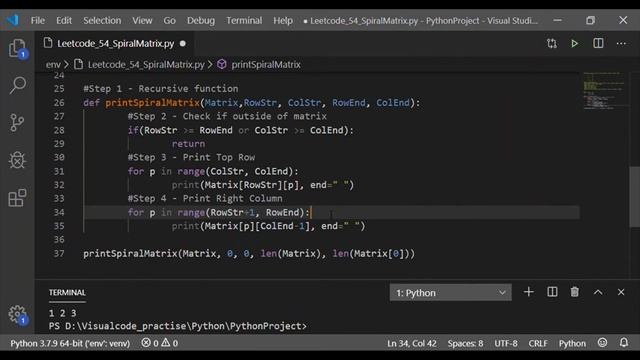Select Python 3.7.9 interpreter in status bar
The height and width of the screenshot is (360, 640).
[70, 343]
